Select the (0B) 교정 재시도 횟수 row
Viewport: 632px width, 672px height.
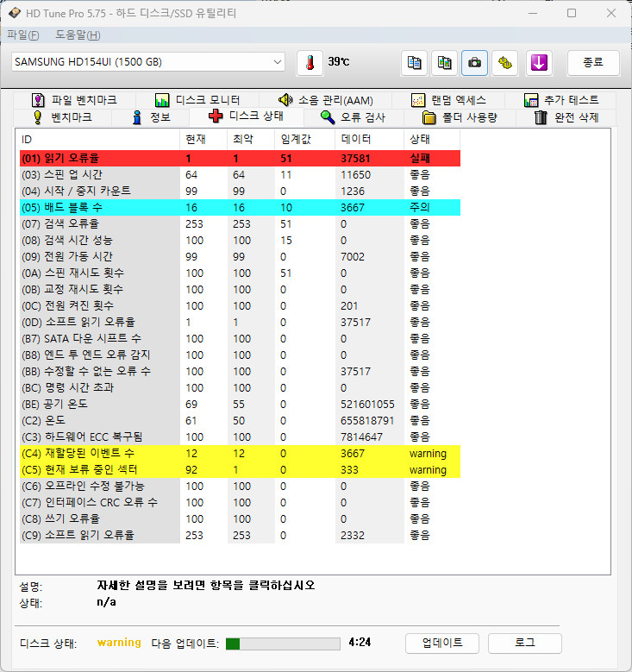(x=240, y=289)
